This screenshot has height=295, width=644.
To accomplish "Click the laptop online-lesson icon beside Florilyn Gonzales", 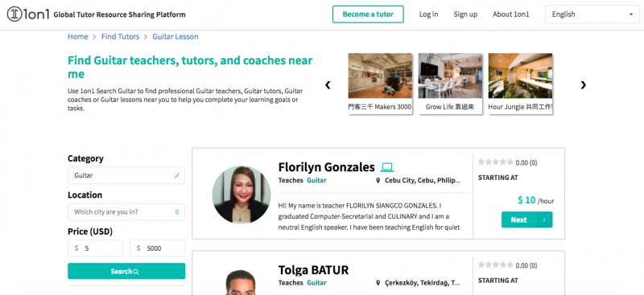I will (387, 167).
